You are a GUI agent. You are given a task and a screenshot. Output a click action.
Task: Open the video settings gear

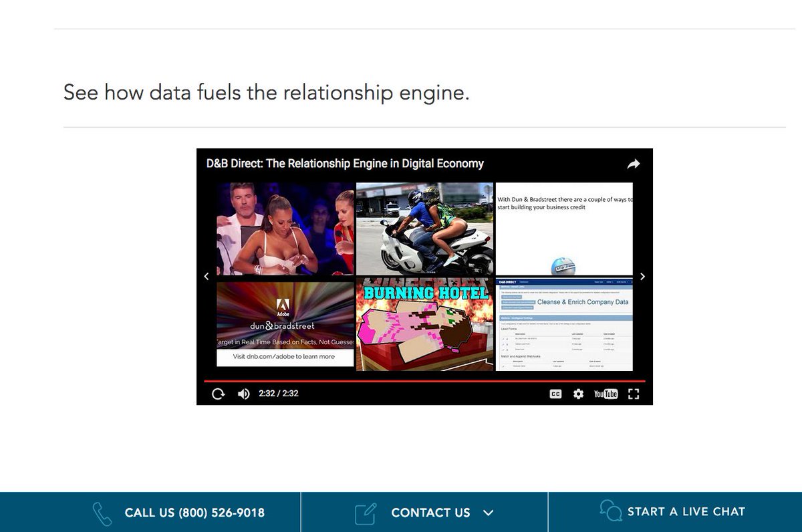(579, 394)
